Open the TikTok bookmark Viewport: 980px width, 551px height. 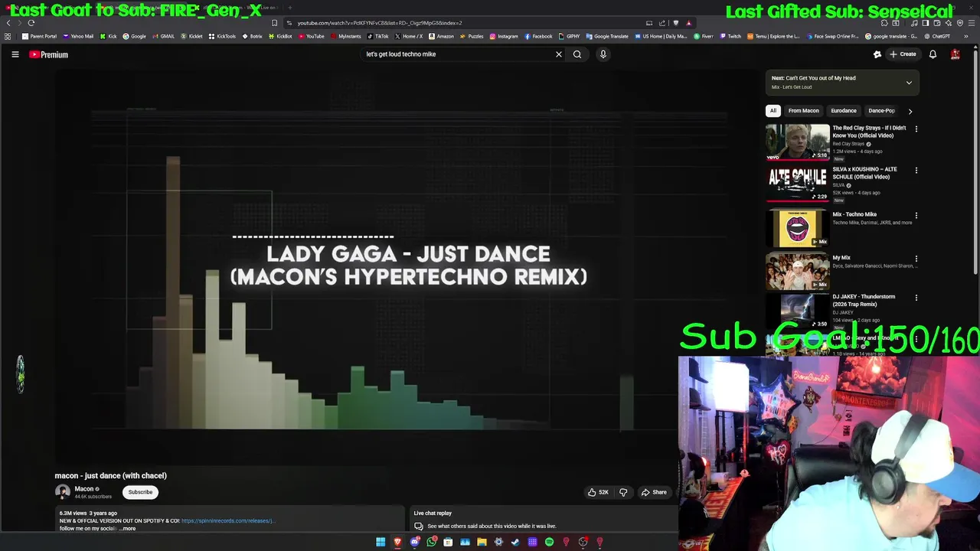point(377,36)
